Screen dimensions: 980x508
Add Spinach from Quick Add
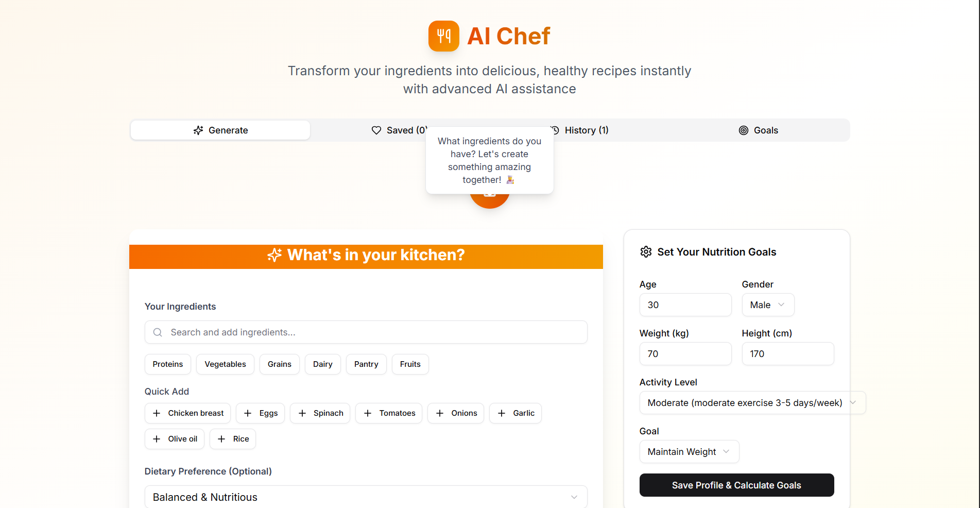pyautogui.click(x=320, y=413)
